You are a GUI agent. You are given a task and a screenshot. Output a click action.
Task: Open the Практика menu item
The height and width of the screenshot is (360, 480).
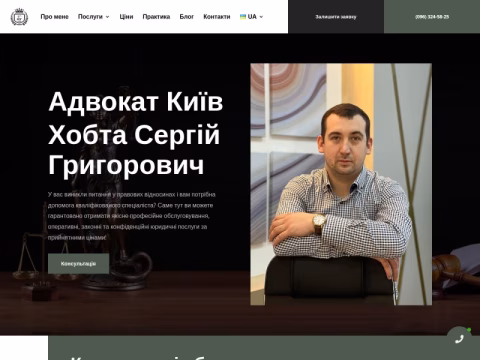click(x=156, y=17)
